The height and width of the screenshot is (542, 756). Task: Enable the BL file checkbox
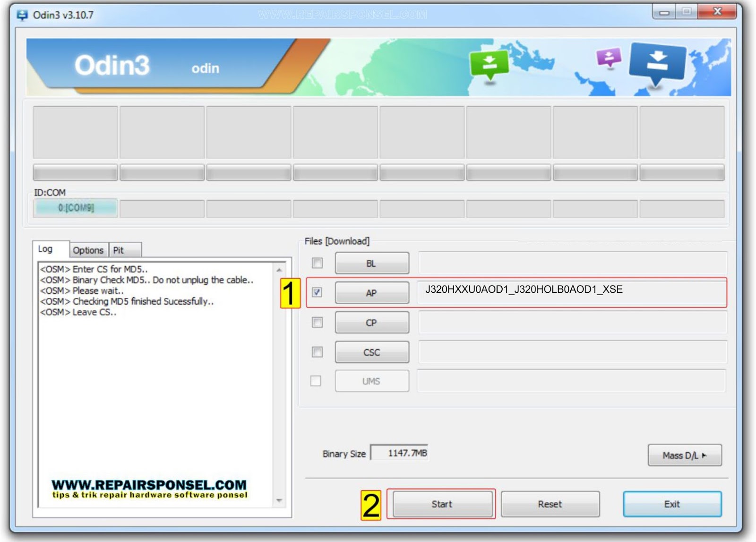(x=317, y=263)
